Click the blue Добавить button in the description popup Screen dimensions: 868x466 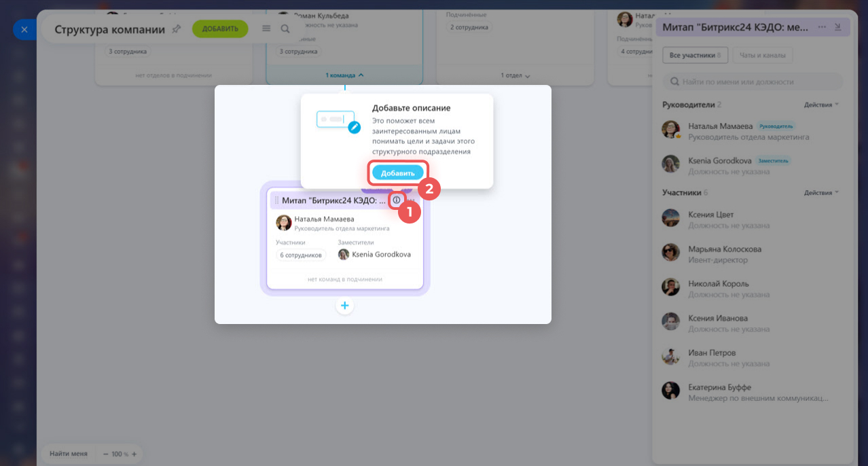397,173
